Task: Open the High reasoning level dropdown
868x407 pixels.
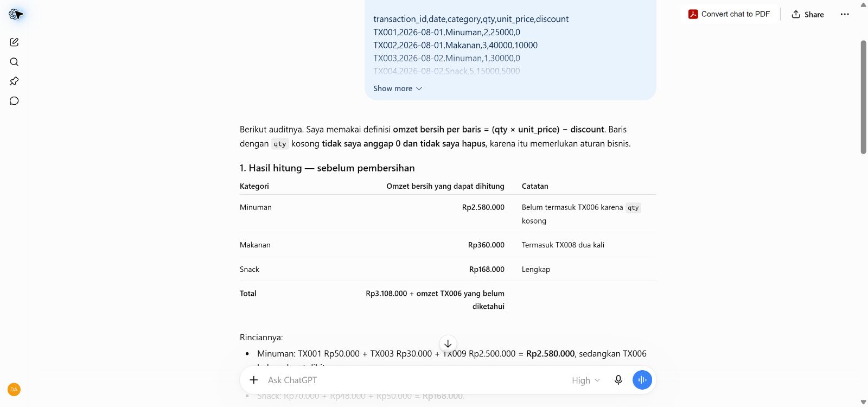Action: [586, 380]
